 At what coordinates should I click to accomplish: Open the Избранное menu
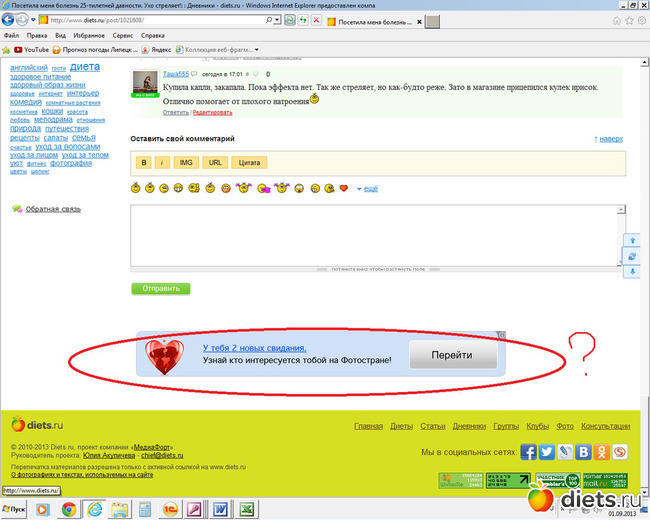[x=88, y=35]
